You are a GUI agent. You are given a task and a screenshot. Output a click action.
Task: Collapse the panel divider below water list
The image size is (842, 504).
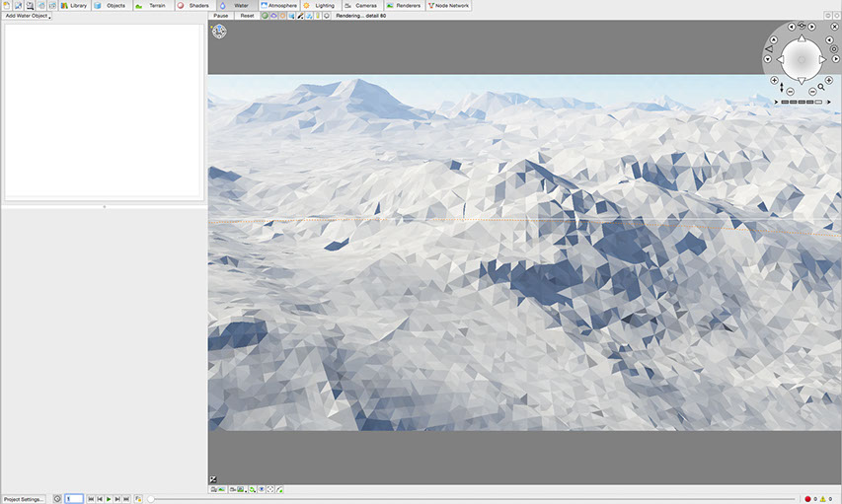[x=104, y=206]
